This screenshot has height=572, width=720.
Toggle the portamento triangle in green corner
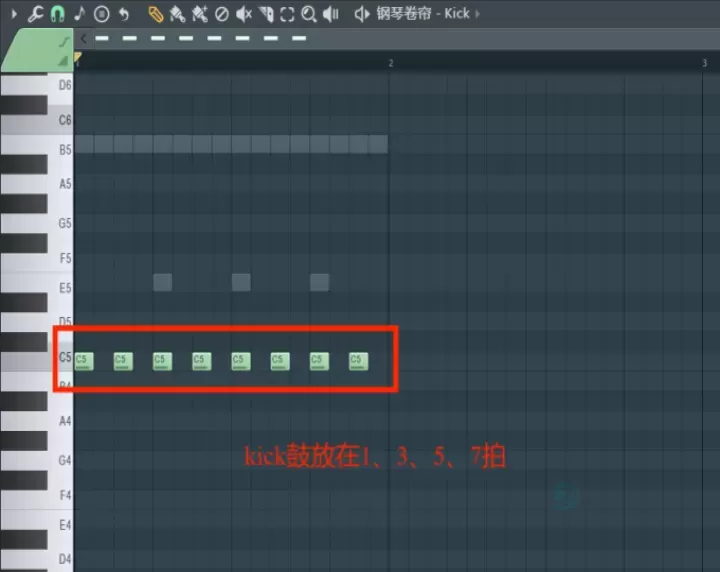tap(63, 61)
